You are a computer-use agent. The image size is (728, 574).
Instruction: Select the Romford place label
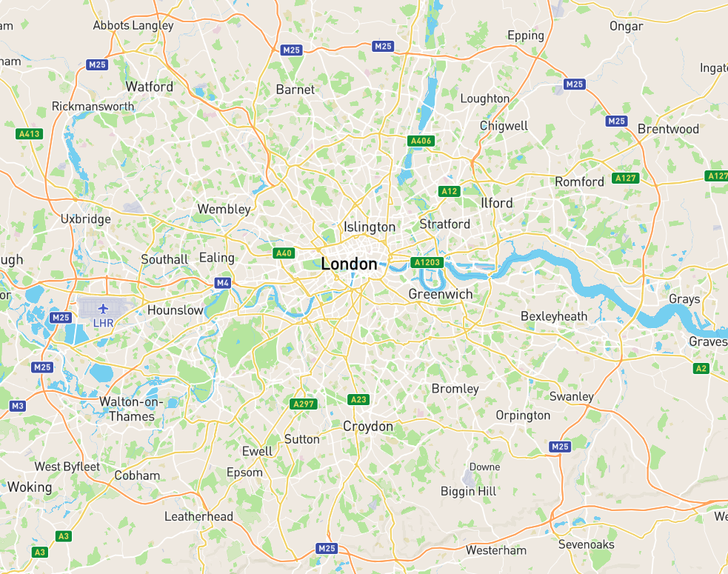[579, 181]
